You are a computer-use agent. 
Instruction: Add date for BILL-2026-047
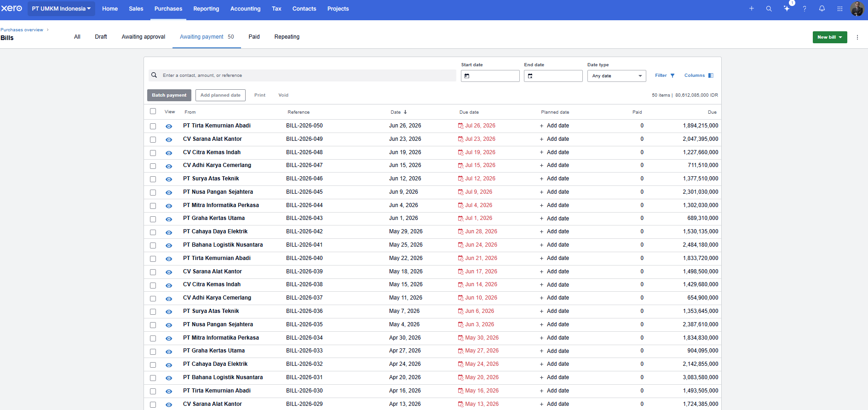coord(554,165)
